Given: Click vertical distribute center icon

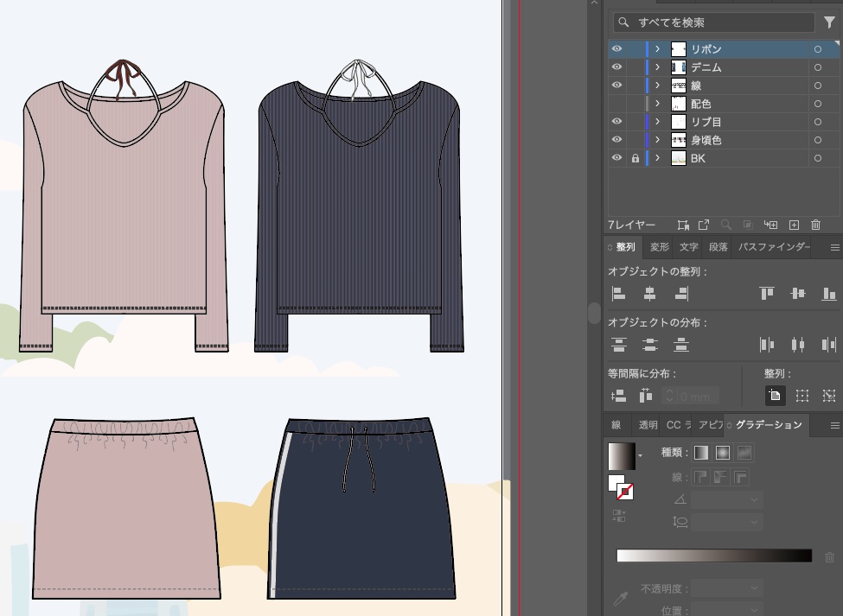Looking at the screenshot, I should coord(650,345).
